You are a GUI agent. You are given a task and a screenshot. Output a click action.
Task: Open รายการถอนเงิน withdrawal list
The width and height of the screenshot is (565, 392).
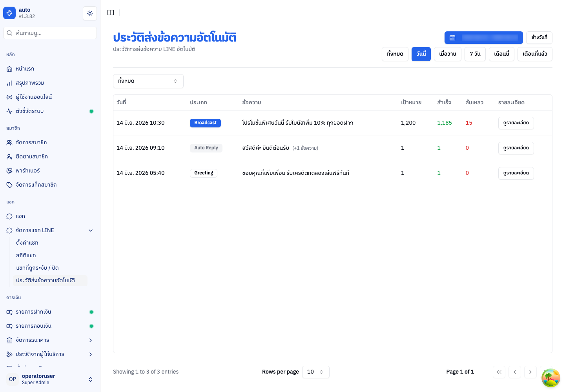tap(50, 326)
